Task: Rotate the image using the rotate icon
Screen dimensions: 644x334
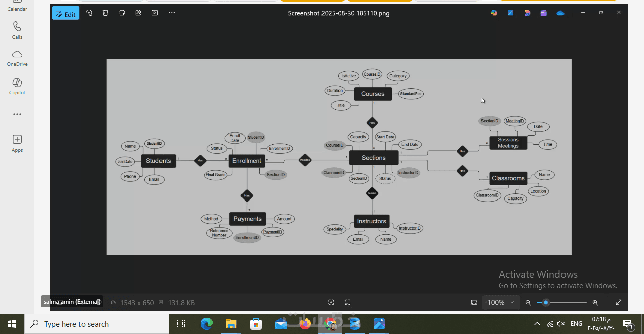Action: (x=89, y=13)
